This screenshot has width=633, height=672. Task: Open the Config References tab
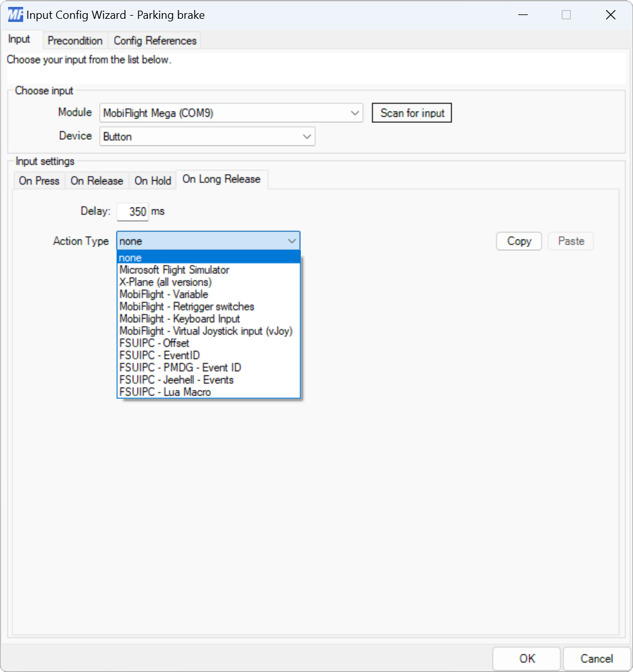coord(154,40)
